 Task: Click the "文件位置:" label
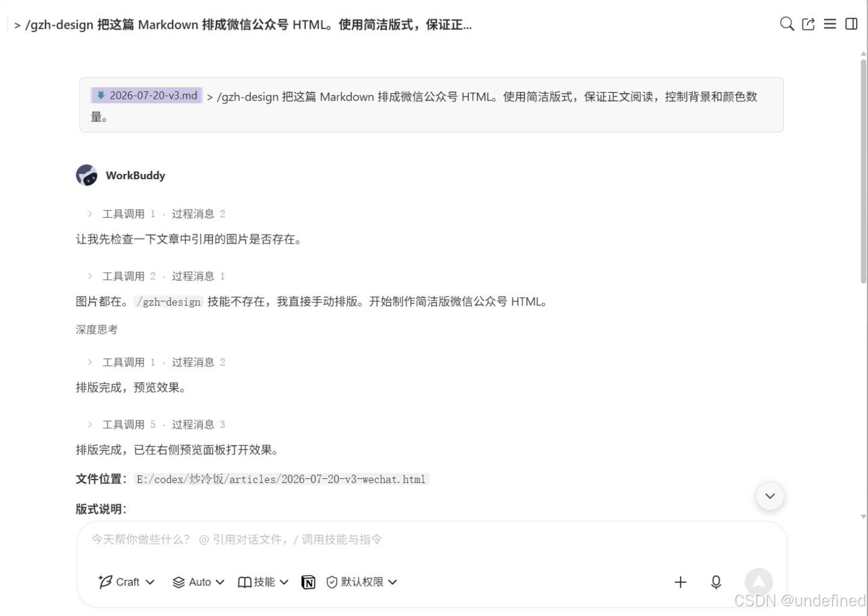(x=101, y=479)
